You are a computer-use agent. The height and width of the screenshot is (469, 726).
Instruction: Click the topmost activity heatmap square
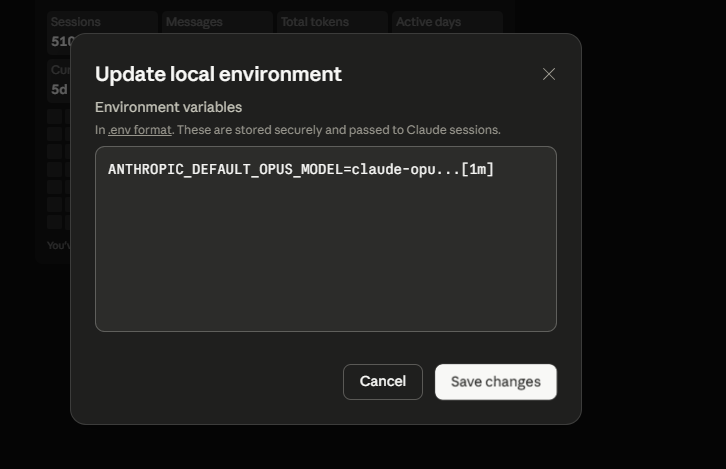click(x=55, y=116)
